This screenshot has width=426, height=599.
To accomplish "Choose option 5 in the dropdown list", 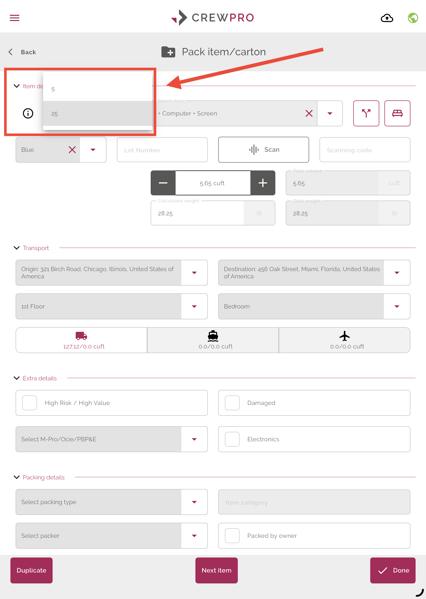I will [98, 89].
